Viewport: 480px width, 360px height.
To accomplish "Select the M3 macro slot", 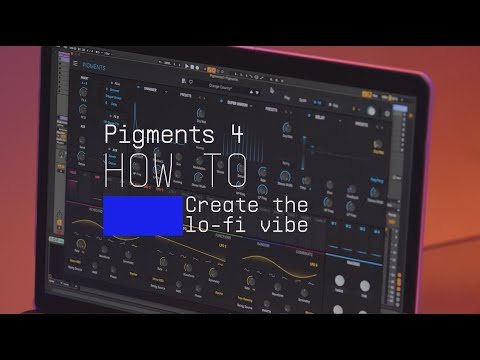I will click(x=362, y=229).
